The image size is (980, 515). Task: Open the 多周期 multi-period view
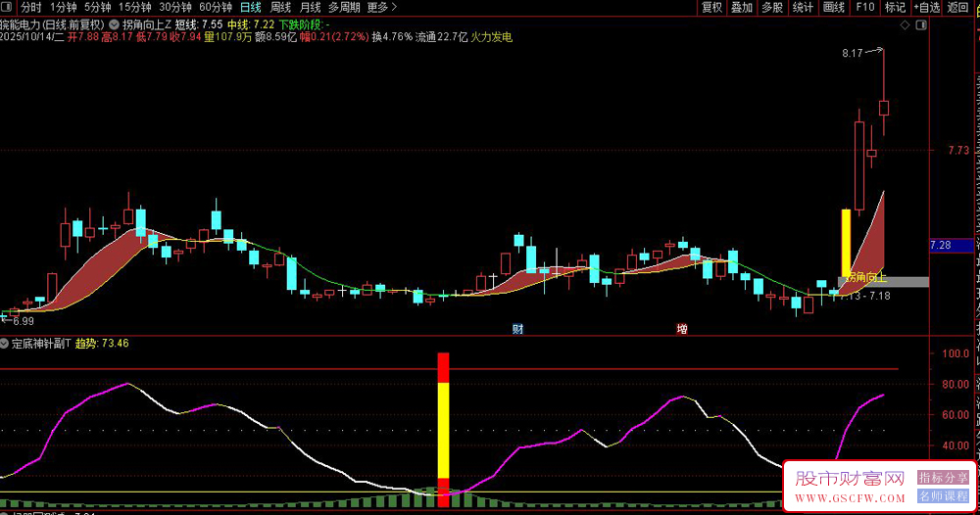344,8
